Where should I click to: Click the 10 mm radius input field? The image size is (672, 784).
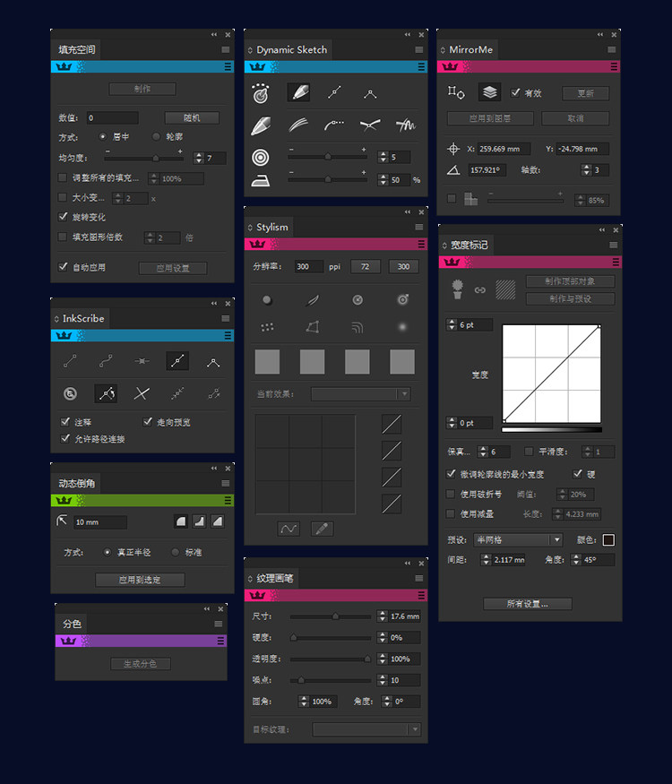(100, 522)
